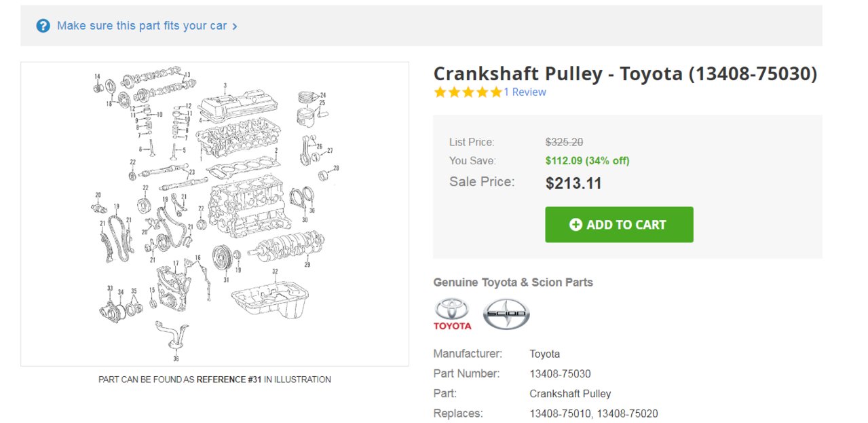Click the plus icon on Add to Cart
Screen dimensions: 868x423
point(575,225)
